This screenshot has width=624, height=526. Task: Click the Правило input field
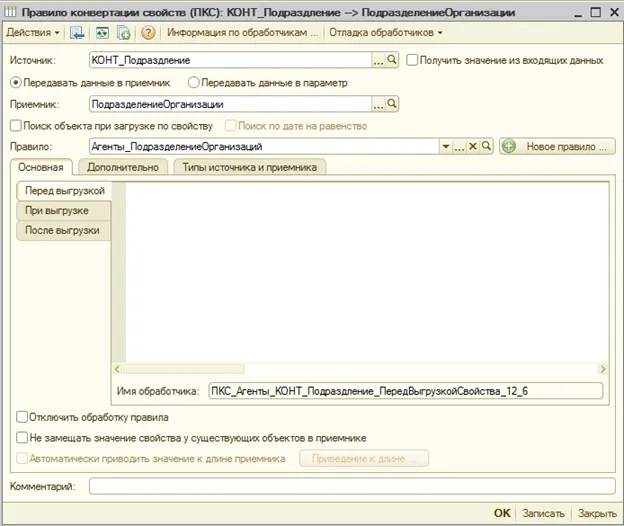coord(264,146)
